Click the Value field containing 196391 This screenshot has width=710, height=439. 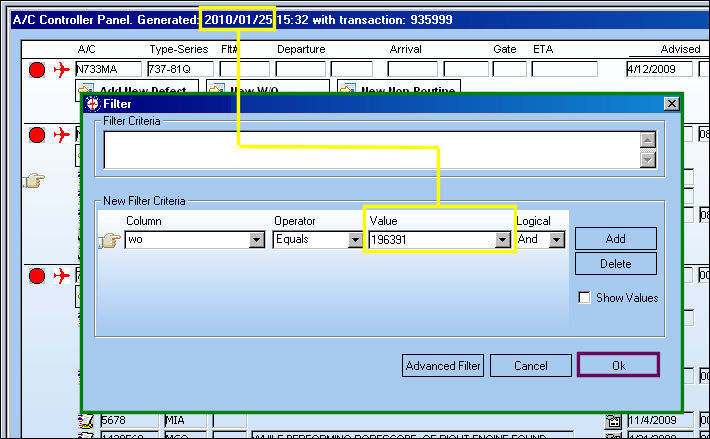(432, 239)
